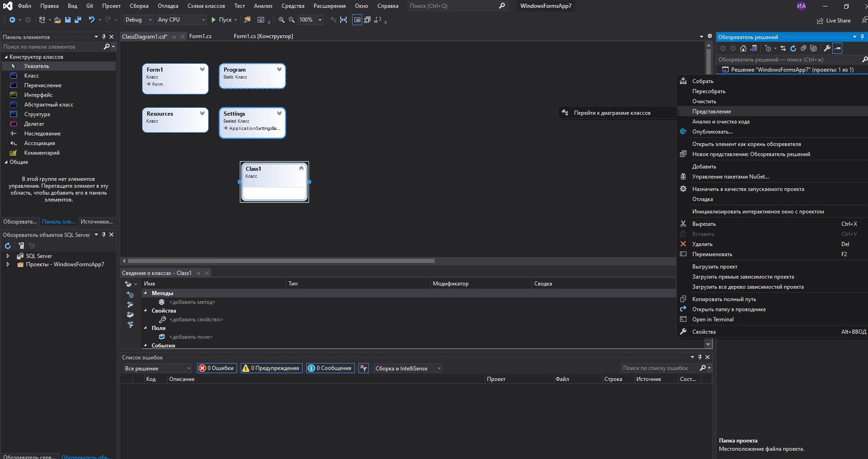The image size is (868, 459).
Task: Click the Zoom Out magnifier icon
Action: [x=292, y=20]
